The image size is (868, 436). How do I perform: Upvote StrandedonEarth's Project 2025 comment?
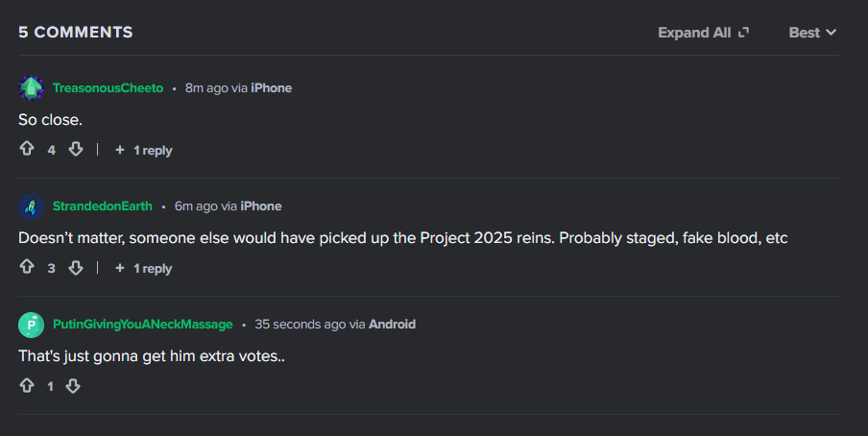[x=27, y=267]
